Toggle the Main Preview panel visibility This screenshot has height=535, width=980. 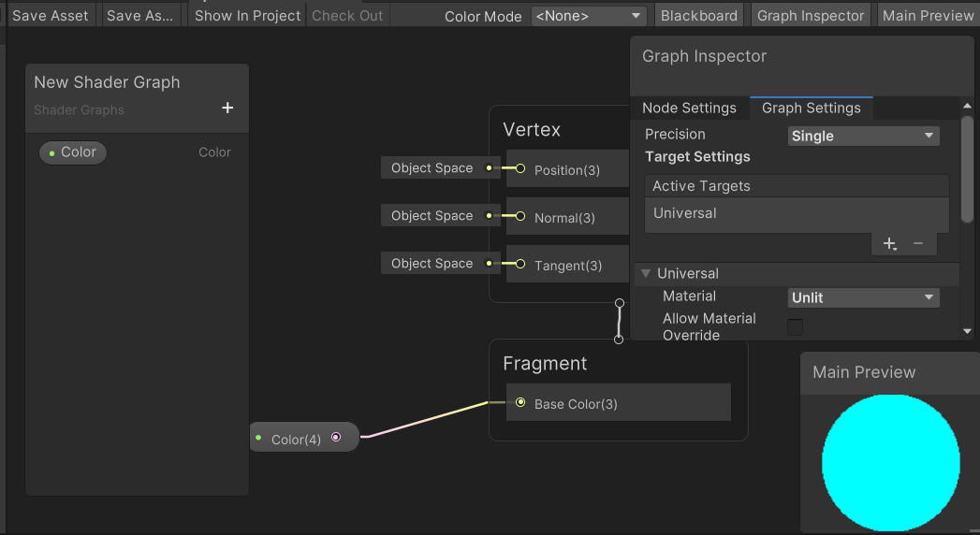[x=928, y=15]
